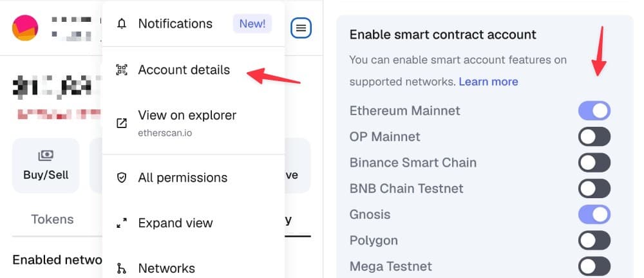Click the Buy/Sell cash icon button
Screen dimensions: 644x278
click(x=46, y=165)
